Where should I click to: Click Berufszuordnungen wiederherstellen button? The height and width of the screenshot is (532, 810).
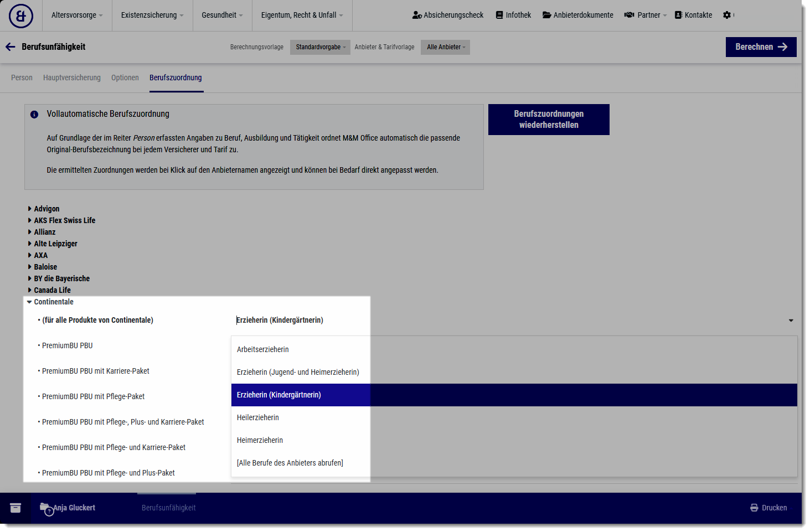pos(549,120)
